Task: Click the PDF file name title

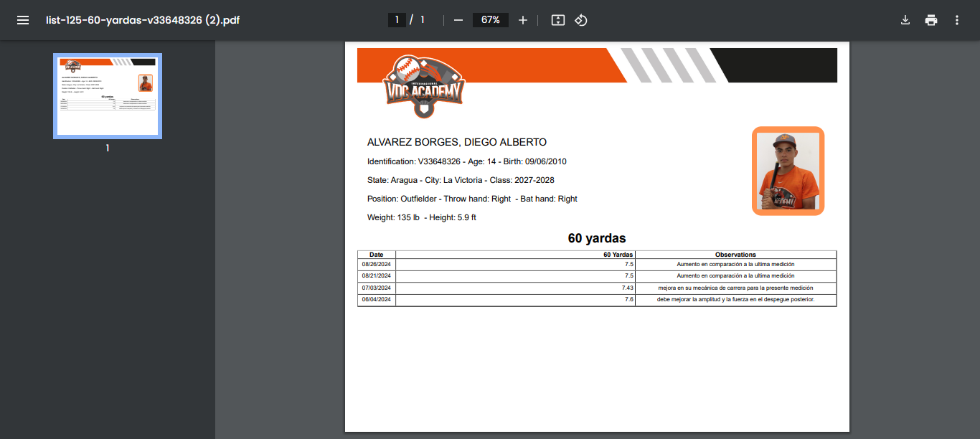Action: (142, 20)
